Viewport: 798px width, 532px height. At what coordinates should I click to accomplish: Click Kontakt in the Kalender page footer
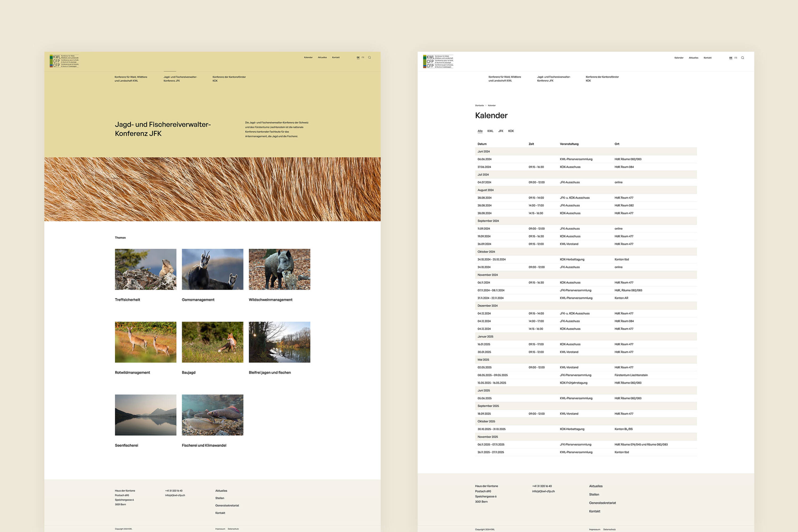pyautogui.click(x=595, y=511)
